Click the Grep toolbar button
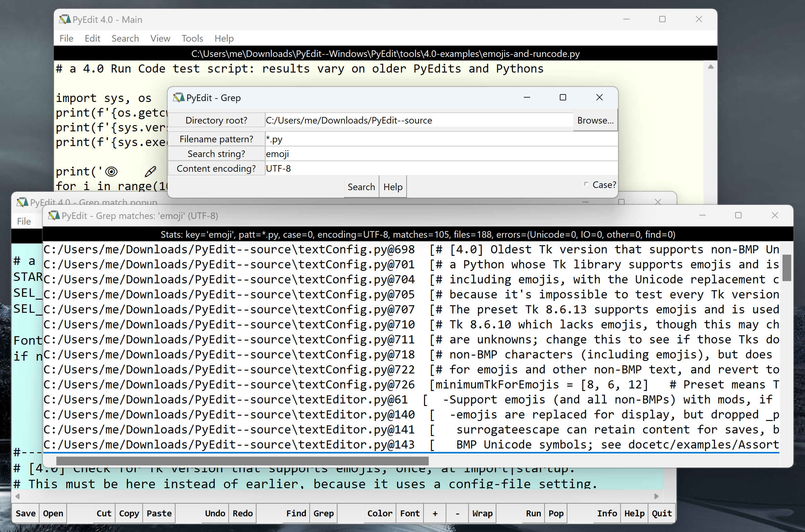 pyautogui.click(x=324, y=513)
